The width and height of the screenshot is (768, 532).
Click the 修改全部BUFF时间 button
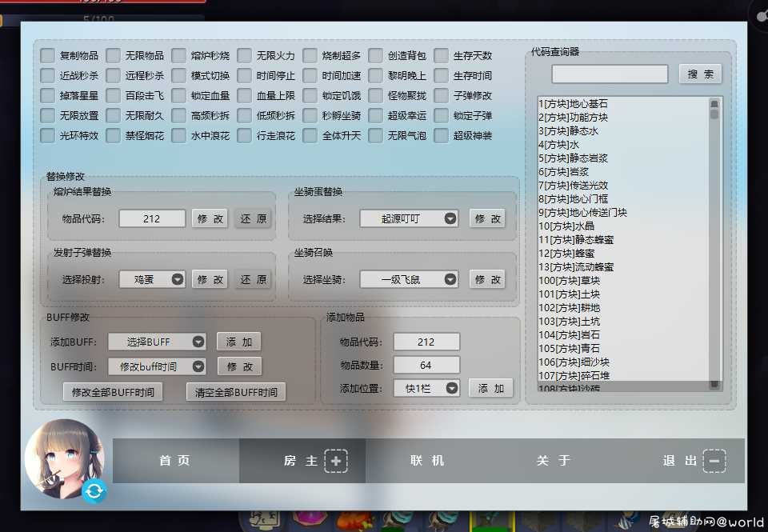coord(113,392)
